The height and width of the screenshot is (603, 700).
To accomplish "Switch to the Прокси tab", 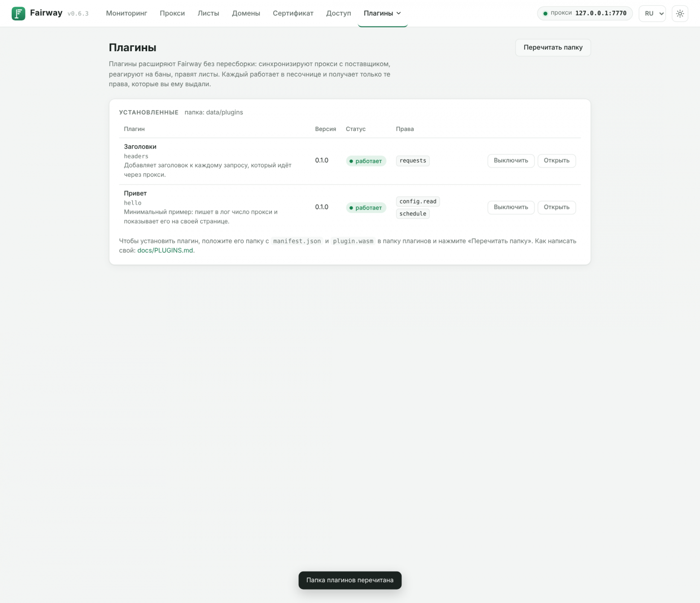I will click(x=172, y=13).
